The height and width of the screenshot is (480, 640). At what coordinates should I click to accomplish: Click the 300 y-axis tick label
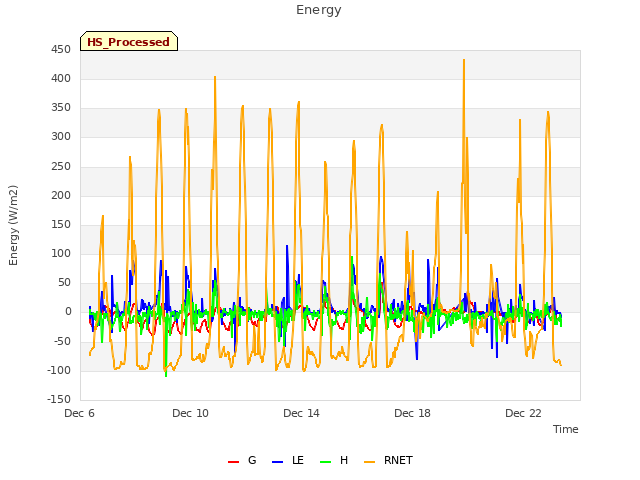[61, 137]
